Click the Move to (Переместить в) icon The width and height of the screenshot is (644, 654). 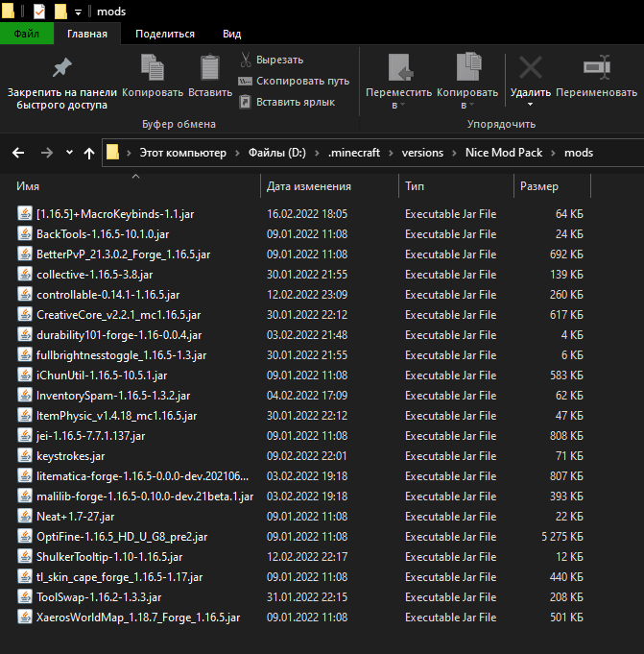(x=400, y=66)
